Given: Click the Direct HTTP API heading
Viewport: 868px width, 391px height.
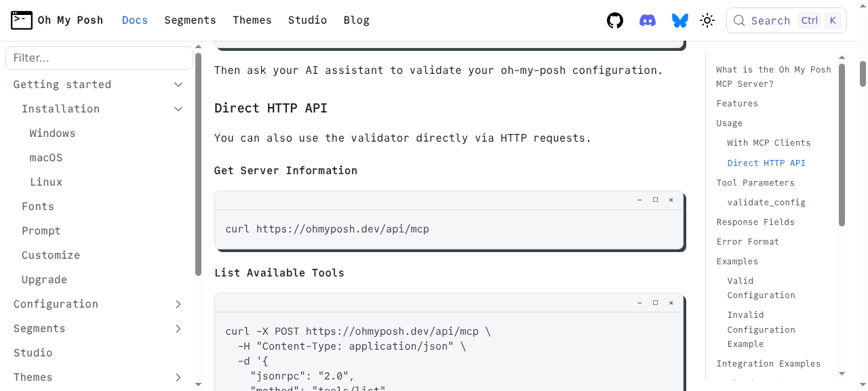Looking at the screenshot, I should pos(271,108).
